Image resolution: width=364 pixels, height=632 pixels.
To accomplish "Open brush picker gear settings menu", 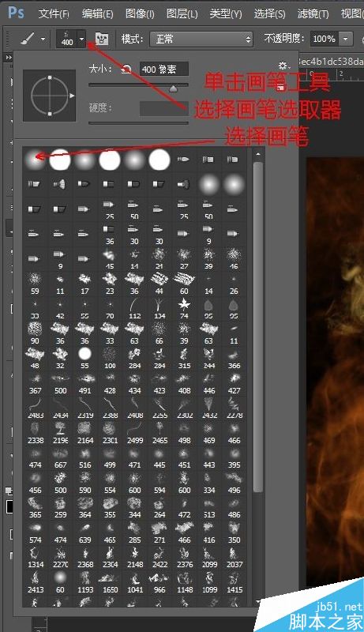I will pyautogui.click(x=283, y=66).
